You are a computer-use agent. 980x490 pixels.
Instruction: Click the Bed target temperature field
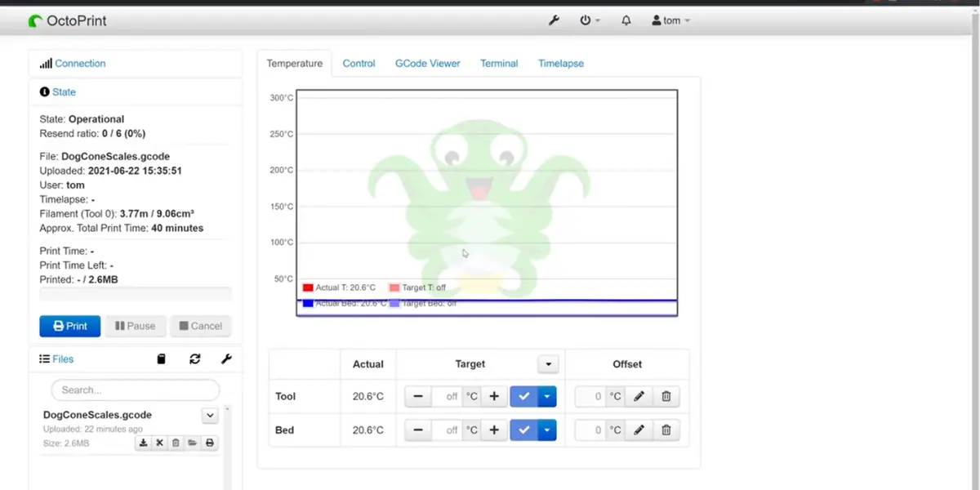click(447, 430)
